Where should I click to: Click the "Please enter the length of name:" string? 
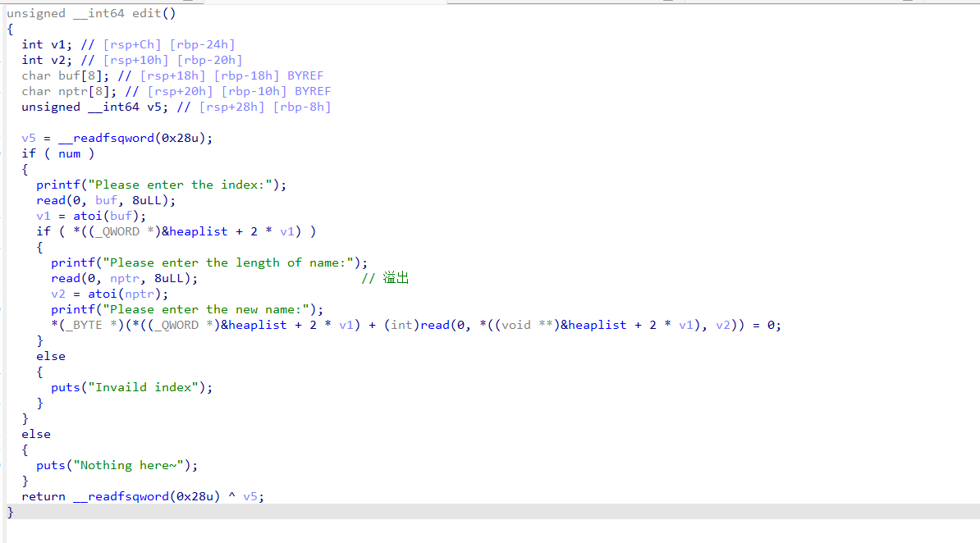tap(228, 263)
